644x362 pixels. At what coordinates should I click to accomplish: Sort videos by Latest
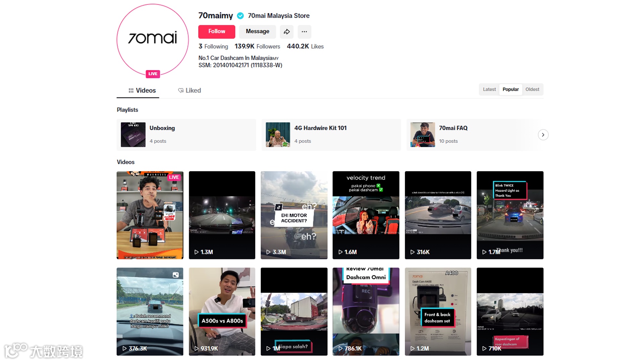pyautogui.click(x=489, y=89)
